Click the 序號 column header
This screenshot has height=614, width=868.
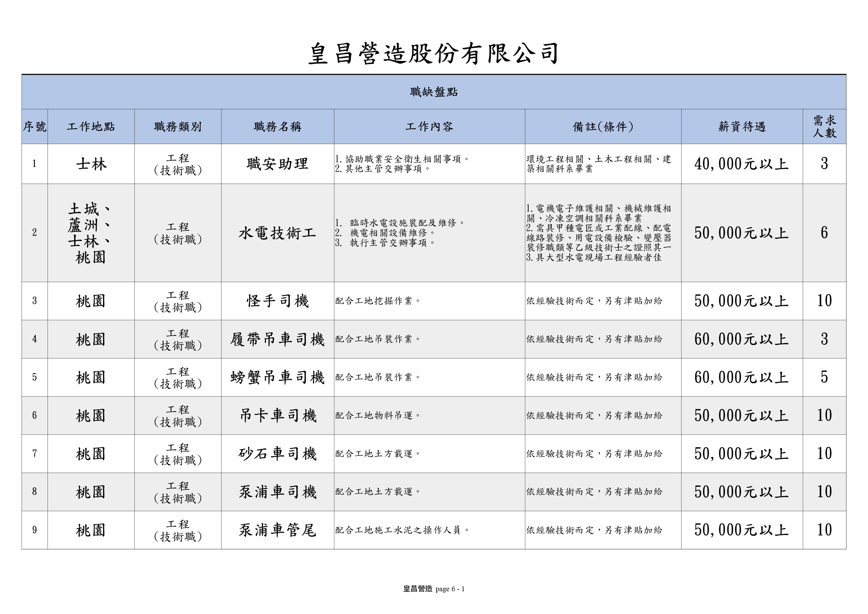[34, 127]
